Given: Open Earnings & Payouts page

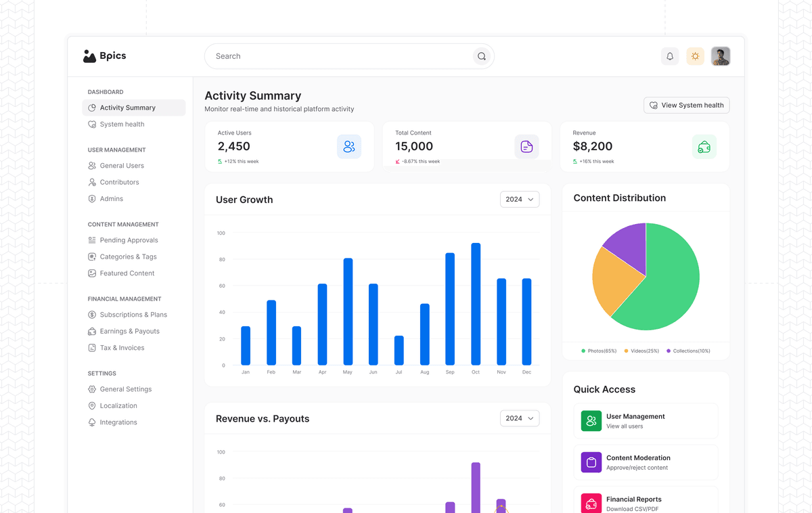Looking at the screenshot, I should pos(134,331).
